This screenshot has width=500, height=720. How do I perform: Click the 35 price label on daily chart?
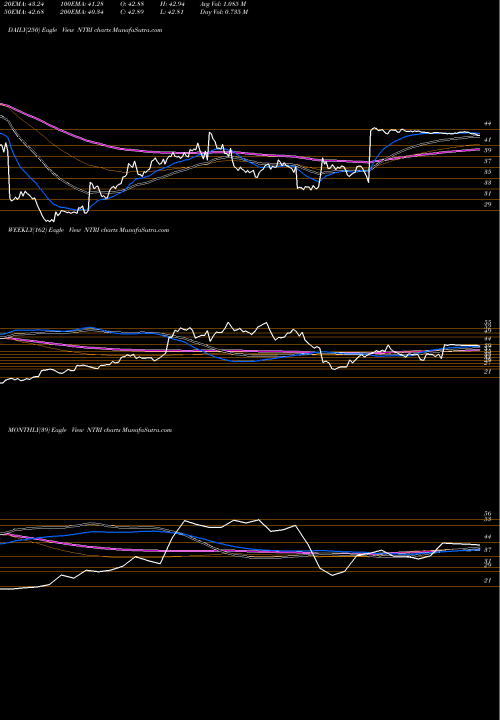coord(488,172)
